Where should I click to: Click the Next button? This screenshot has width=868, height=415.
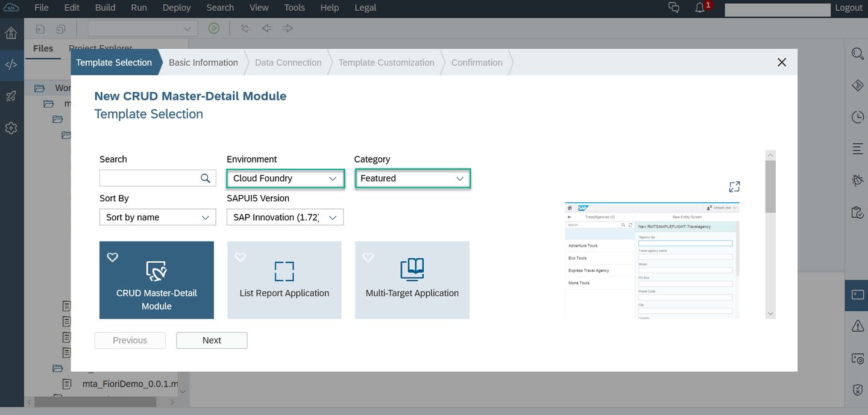click(x=212, y=340)
